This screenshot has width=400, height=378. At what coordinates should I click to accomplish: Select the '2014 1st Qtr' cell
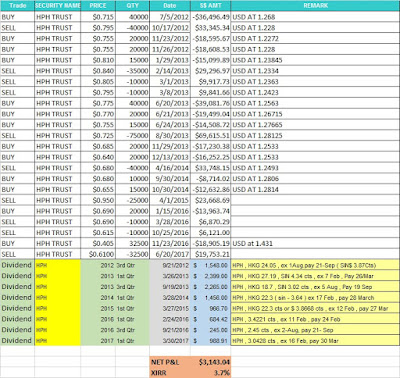115,298
